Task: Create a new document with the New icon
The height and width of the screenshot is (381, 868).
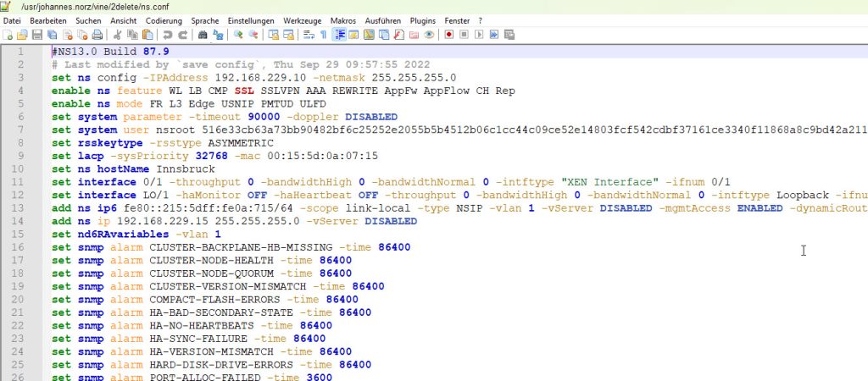Action: click(7, 35)
